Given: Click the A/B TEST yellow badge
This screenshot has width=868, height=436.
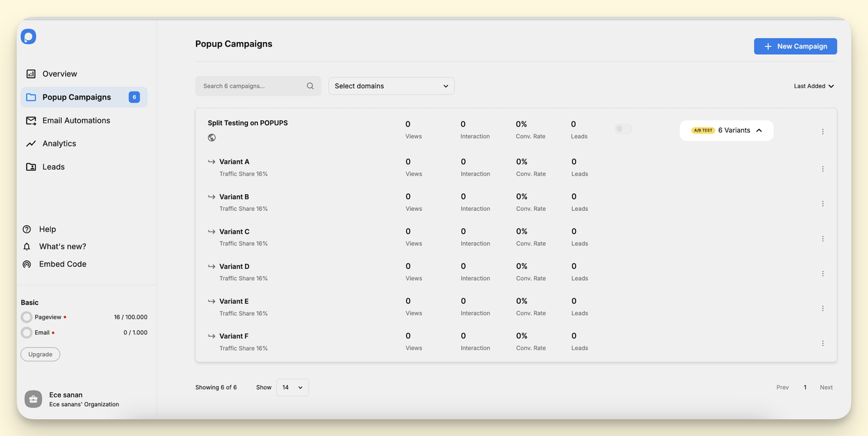Looking at the screenshot, I should coord(703,130).
